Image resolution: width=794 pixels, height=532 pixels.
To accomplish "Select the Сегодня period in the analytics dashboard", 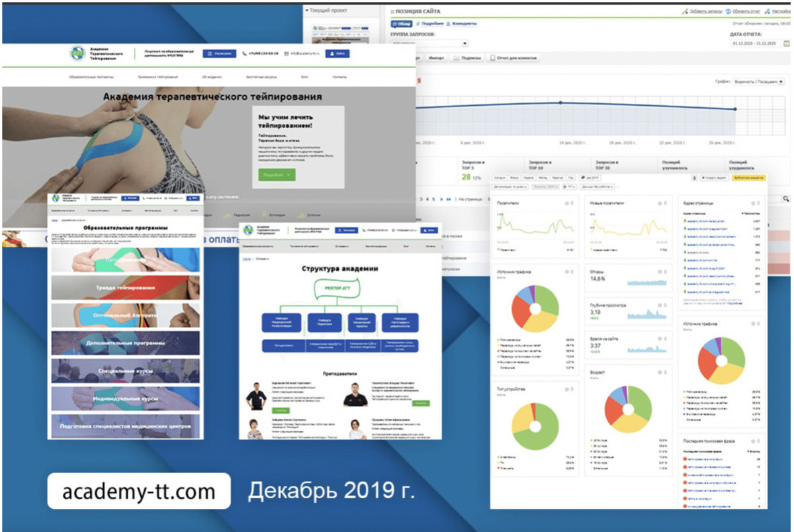I will click(x=500, y=178).
